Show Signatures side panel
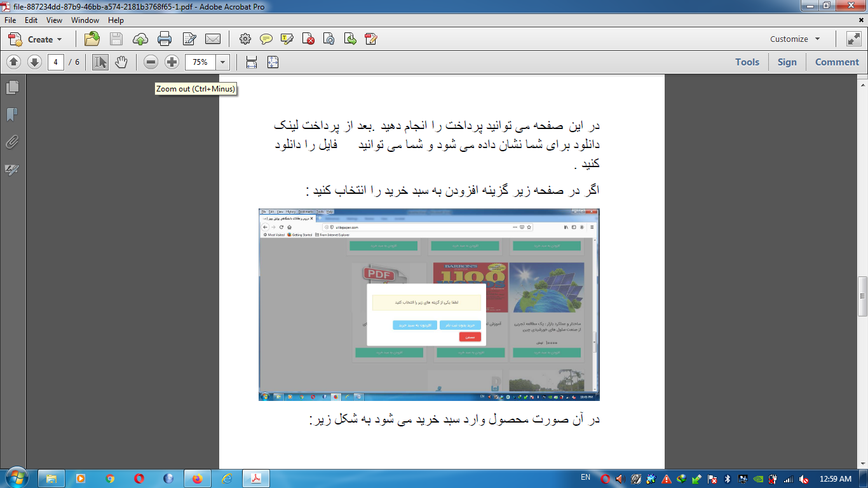Screen dimensions: 868x488 pyautogui.click(x=12, y=170)
